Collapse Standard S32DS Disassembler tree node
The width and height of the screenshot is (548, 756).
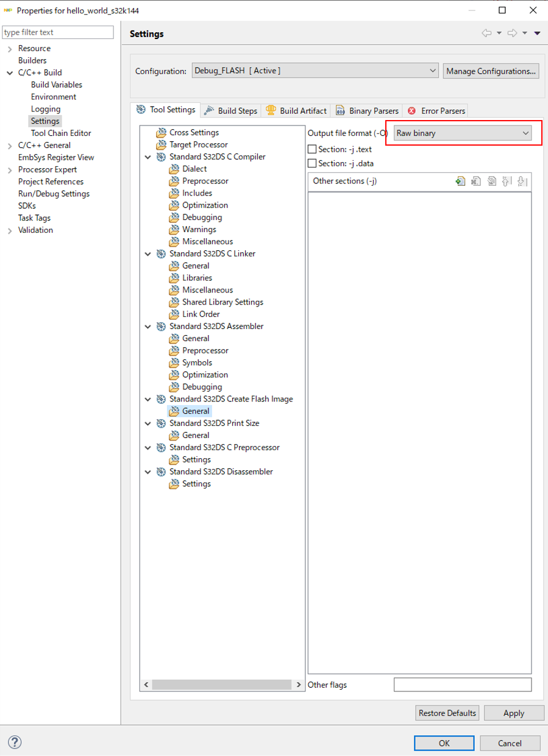point(148,472)
